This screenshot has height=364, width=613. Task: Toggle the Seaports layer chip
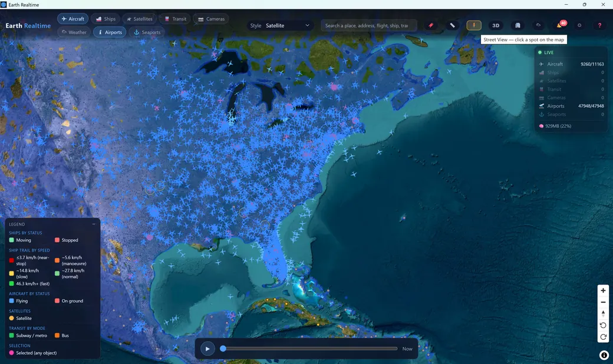[147, 32]
